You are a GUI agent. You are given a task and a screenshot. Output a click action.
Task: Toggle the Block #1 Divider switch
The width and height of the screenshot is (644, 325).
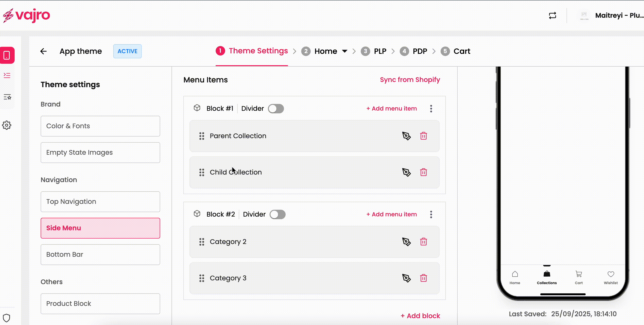tap(276, 109)
